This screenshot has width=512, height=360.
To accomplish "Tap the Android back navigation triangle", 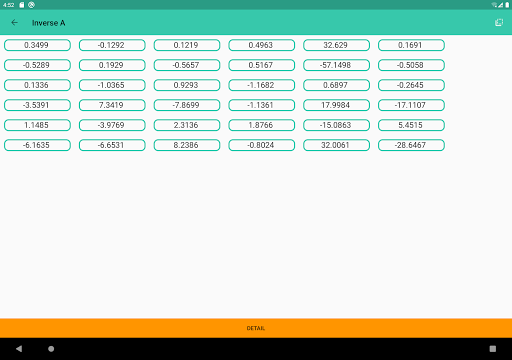I will 19,349.
